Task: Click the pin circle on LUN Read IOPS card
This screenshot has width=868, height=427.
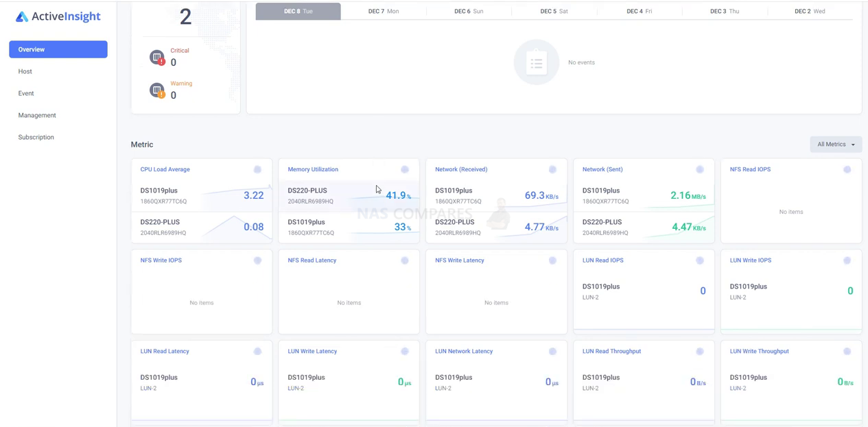Action: click(700, 260)
